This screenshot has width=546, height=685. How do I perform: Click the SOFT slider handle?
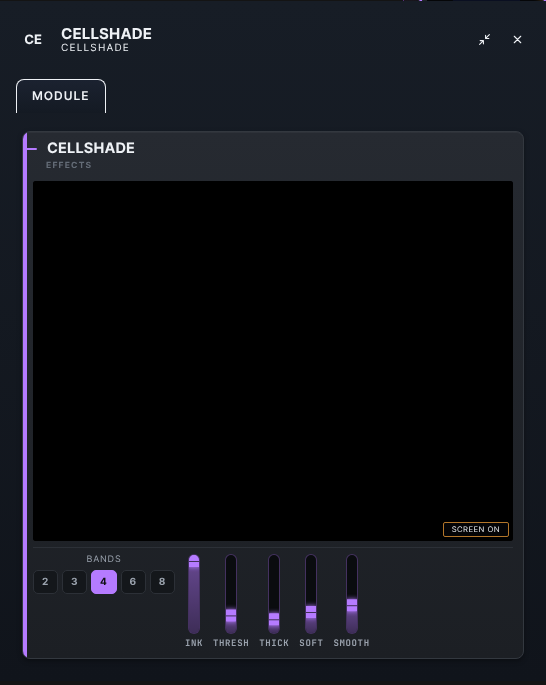(311, 612)
